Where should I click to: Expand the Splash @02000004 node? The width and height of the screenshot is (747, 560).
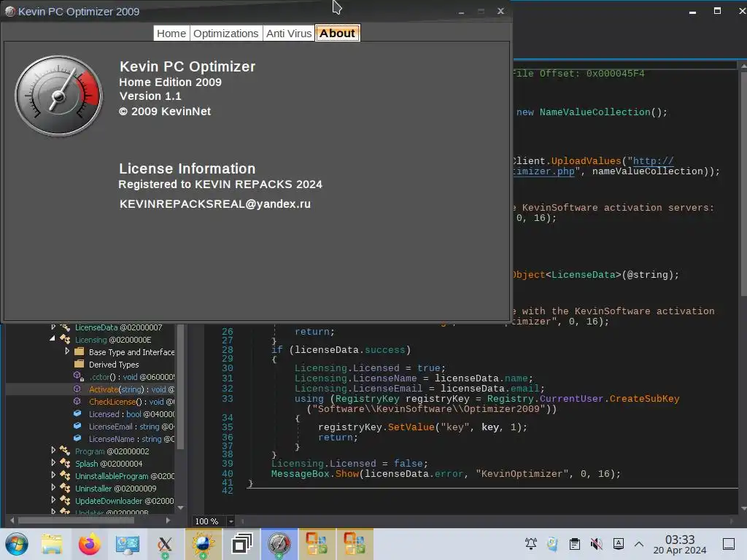[53, 462]
